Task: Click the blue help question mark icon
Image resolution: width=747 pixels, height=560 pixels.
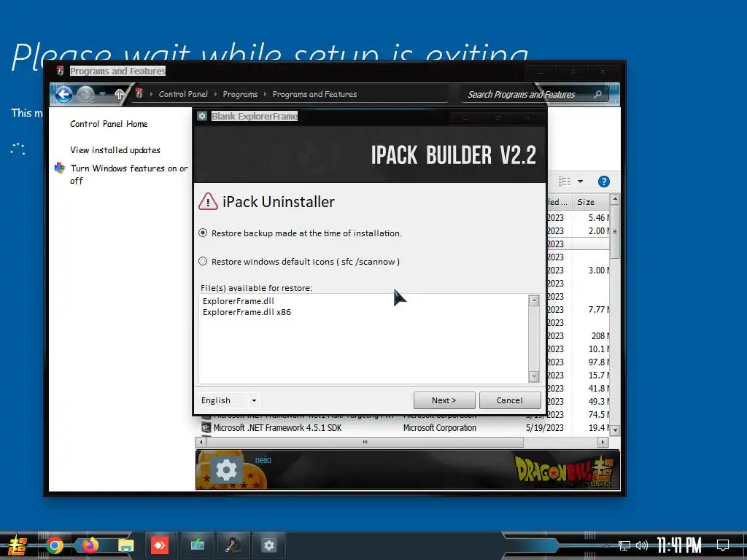Action: (x=603, y=182)
